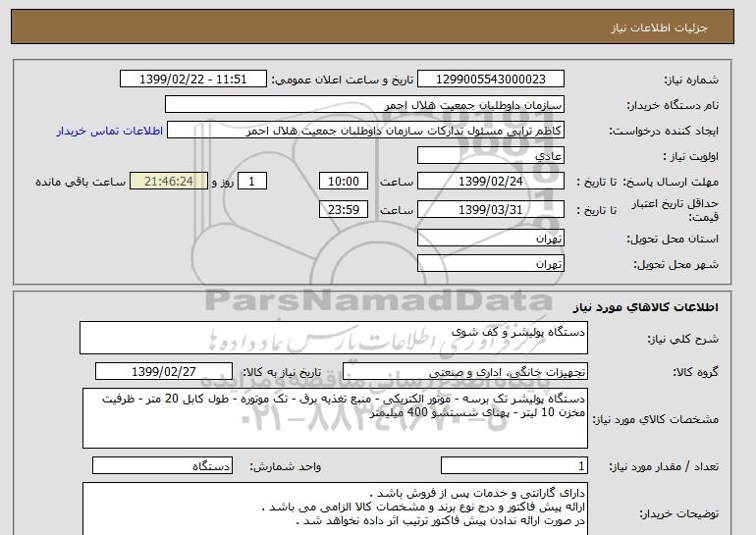Click the remaining days field showing 1
This screenshot has height=535, width=756.
(x=251, y=182)
